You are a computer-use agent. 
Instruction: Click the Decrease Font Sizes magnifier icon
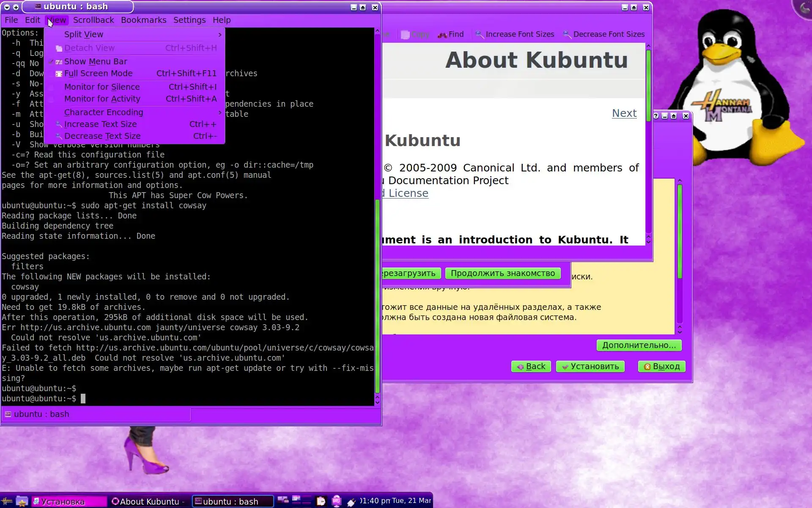567,34
